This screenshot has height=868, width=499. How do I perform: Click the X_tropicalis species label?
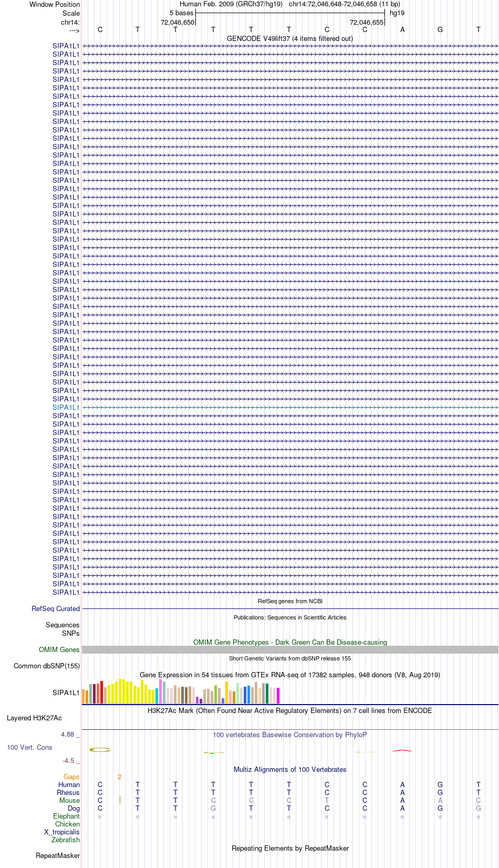click(x=62, y=832)
